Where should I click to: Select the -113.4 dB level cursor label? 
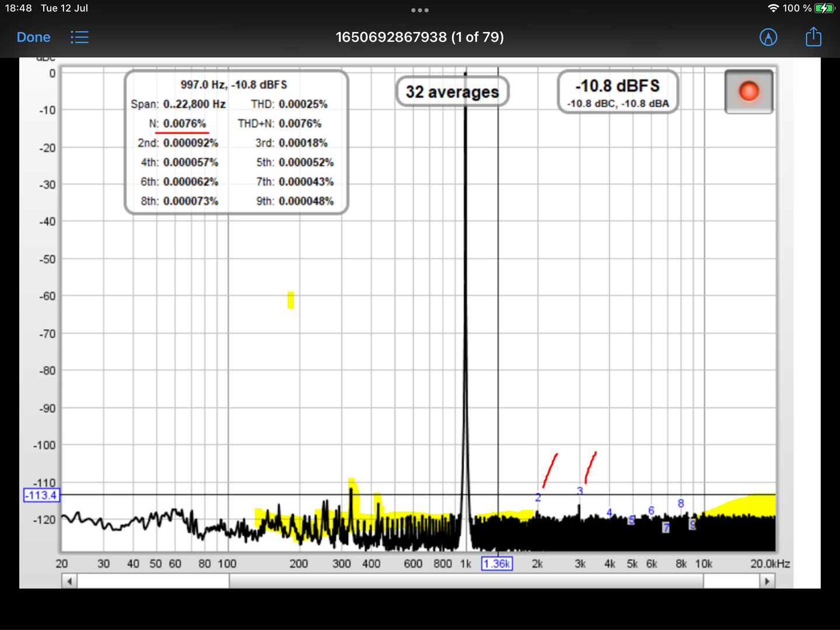click(41, 495)
